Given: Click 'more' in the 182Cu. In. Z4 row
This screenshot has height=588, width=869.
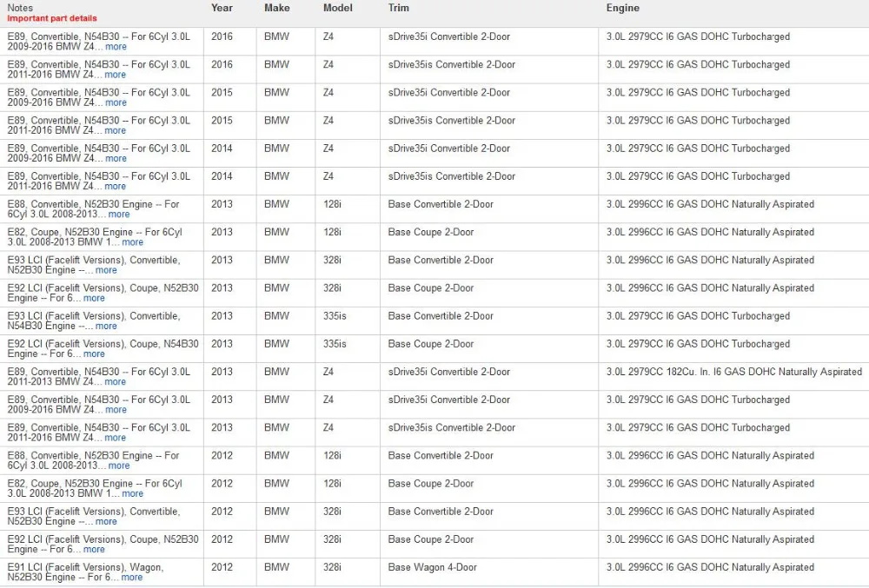Looking at the screenshot, I should point(116,381).
